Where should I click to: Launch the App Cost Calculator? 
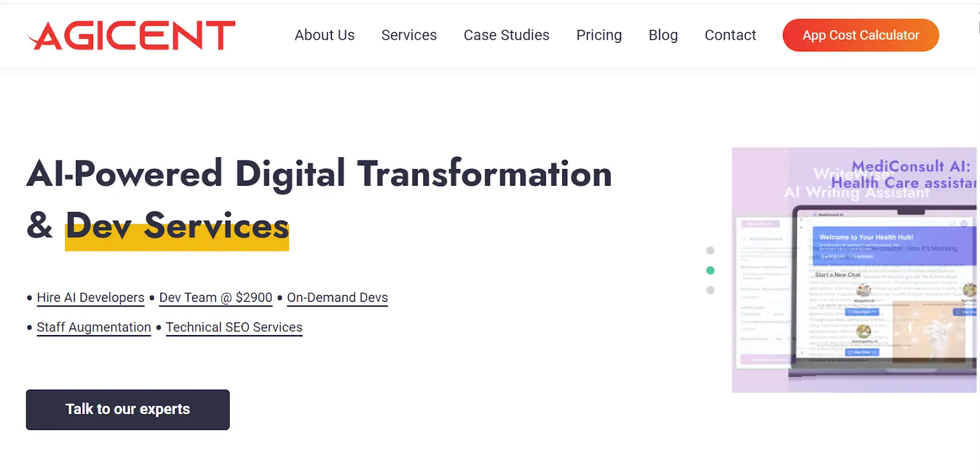point(861,35)
